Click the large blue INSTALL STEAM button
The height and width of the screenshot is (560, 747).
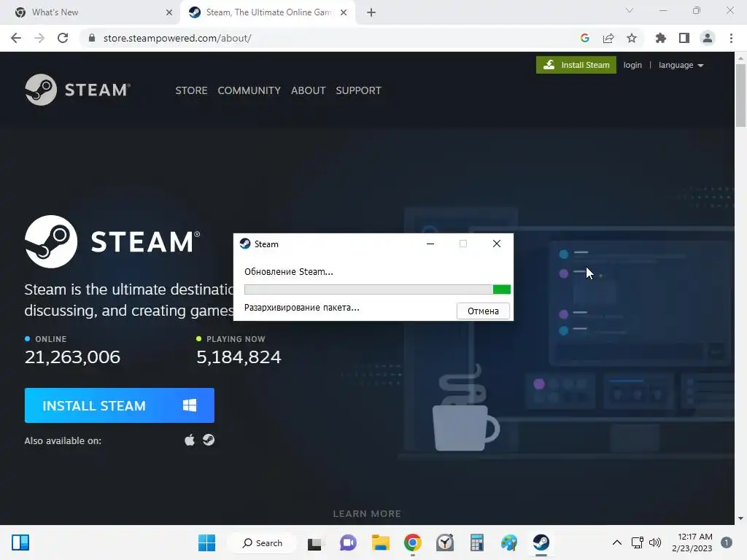(x=119, y=405)
